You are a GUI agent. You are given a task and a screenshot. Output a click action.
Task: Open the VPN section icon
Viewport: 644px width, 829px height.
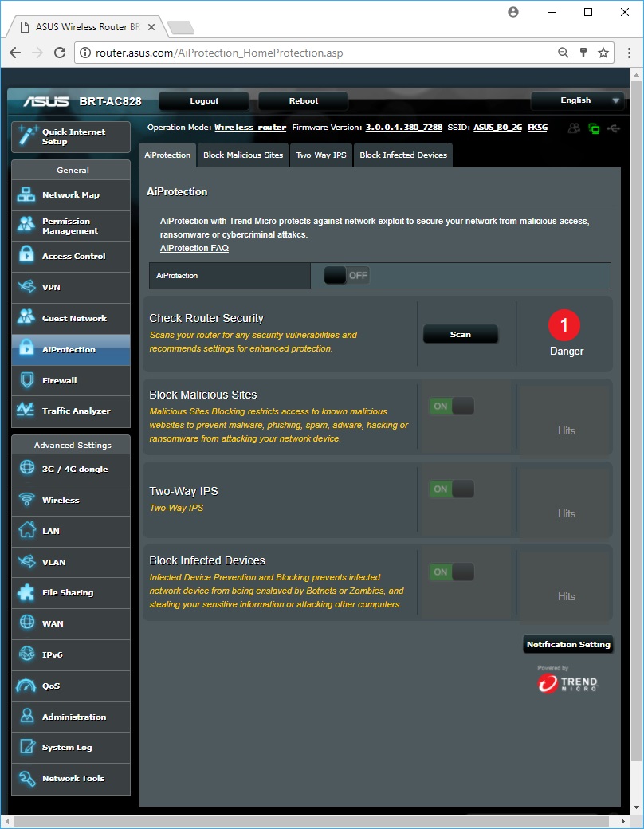(26, 287)
